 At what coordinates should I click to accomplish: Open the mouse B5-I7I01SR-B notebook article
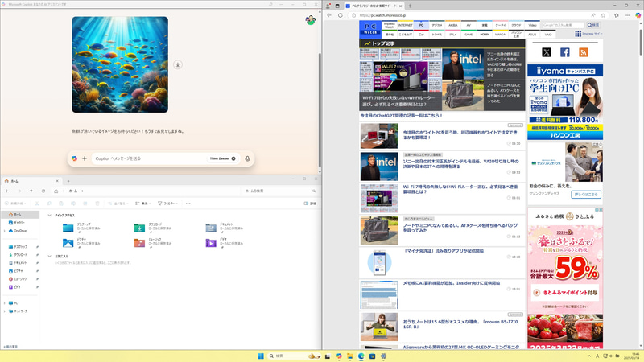[x=460, y=324]
